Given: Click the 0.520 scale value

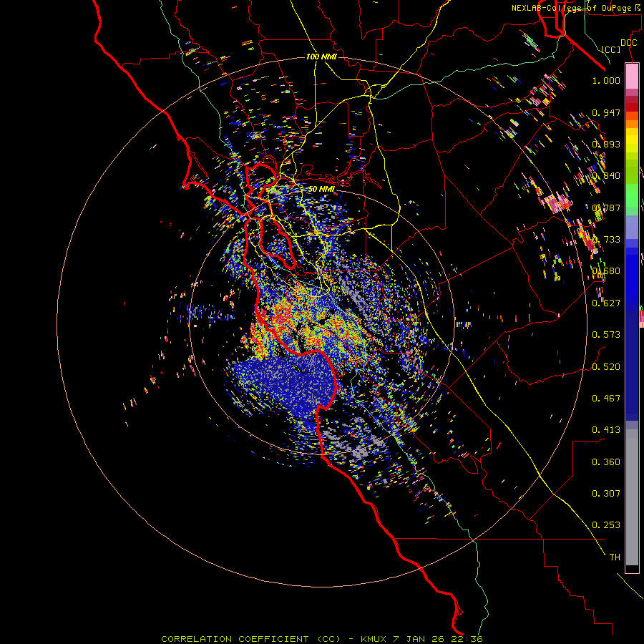Looking at the screenshot, I should [606, 366].
